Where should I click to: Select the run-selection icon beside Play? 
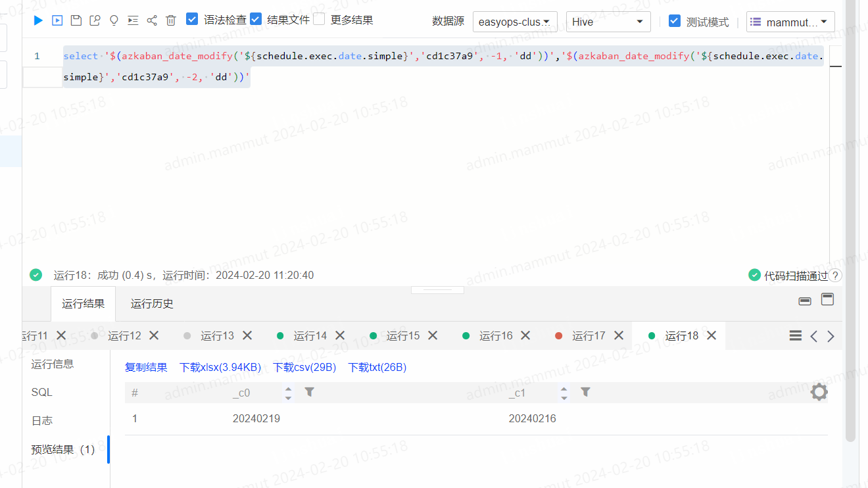(57, 20)
